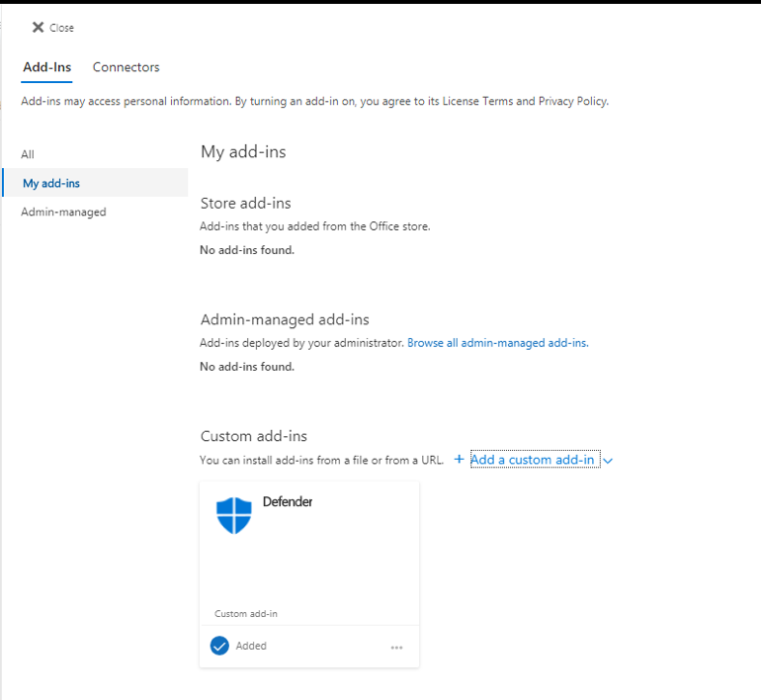Click the Close text label
761x700 pixels.
pyautogui.click(x=62, y=28)
